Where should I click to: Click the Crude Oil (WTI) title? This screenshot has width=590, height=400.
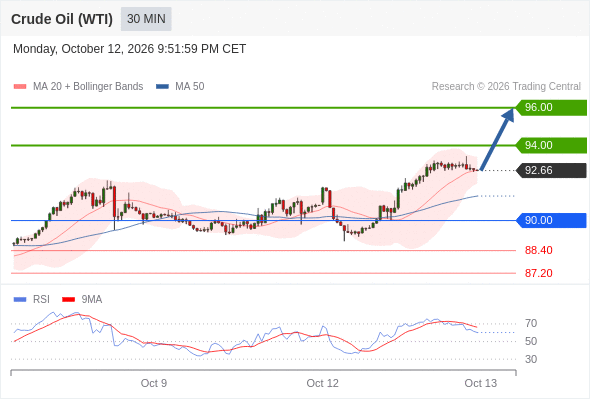[x=62, y=19]
